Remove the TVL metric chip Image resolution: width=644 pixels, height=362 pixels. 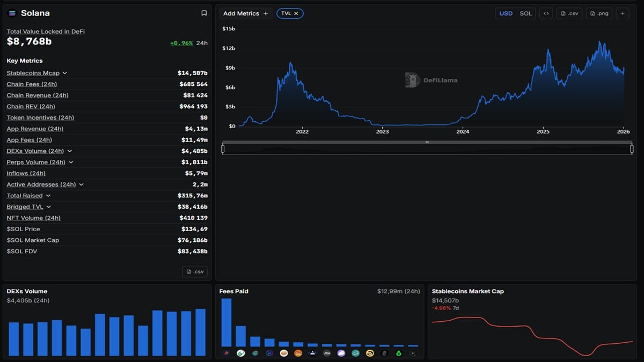tap(296, 13)
